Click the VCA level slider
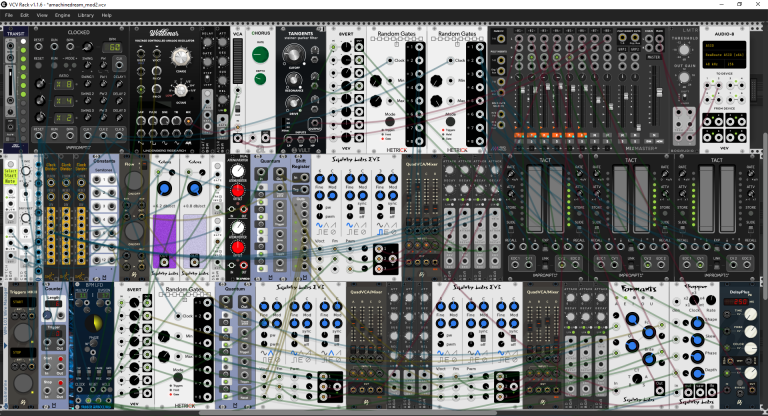768x416 pixels. point(238,61)
